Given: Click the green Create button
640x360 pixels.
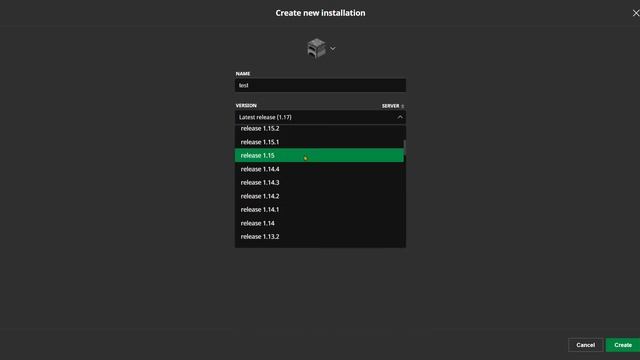Looking at the screenshot, I should pyautogui.click(x=623, y=345).
